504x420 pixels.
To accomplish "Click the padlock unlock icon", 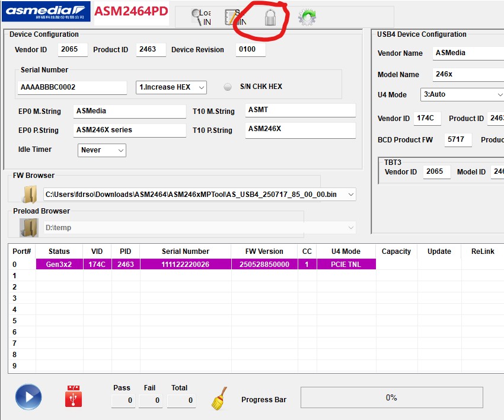I will (270, 17).
